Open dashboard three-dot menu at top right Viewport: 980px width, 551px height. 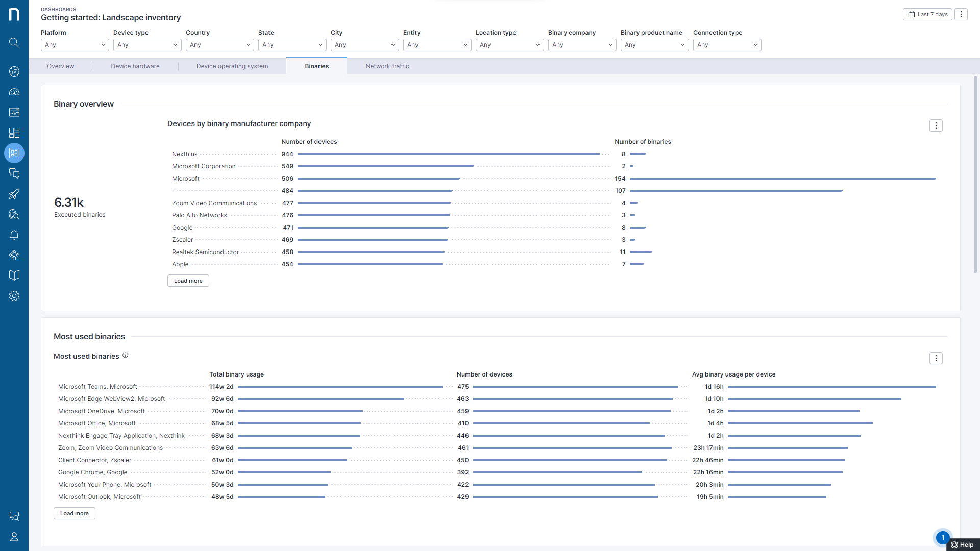961,14
